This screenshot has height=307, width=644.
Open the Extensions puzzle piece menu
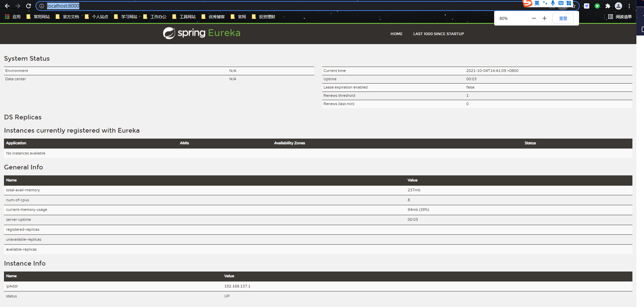(608, 6)
